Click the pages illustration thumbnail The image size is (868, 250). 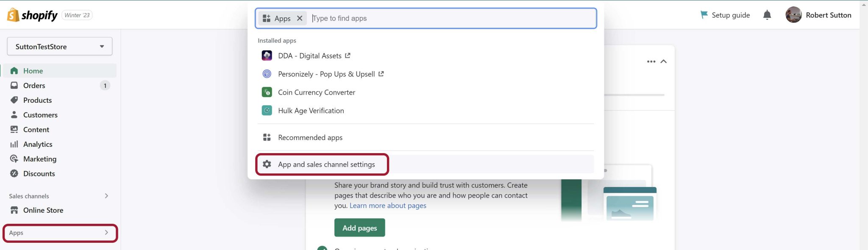pyautogui.click(x=609, y=193)
